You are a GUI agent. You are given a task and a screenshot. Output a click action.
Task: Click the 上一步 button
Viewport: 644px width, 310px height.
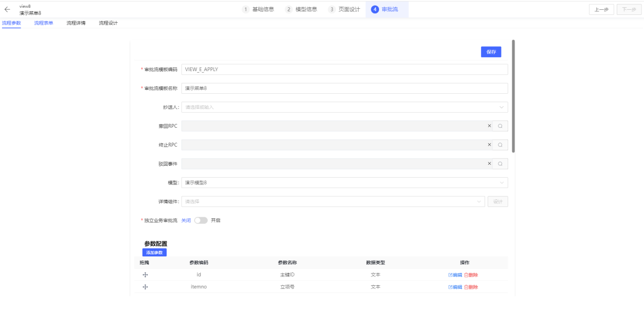pyautogui.click(x=601, y=9)
